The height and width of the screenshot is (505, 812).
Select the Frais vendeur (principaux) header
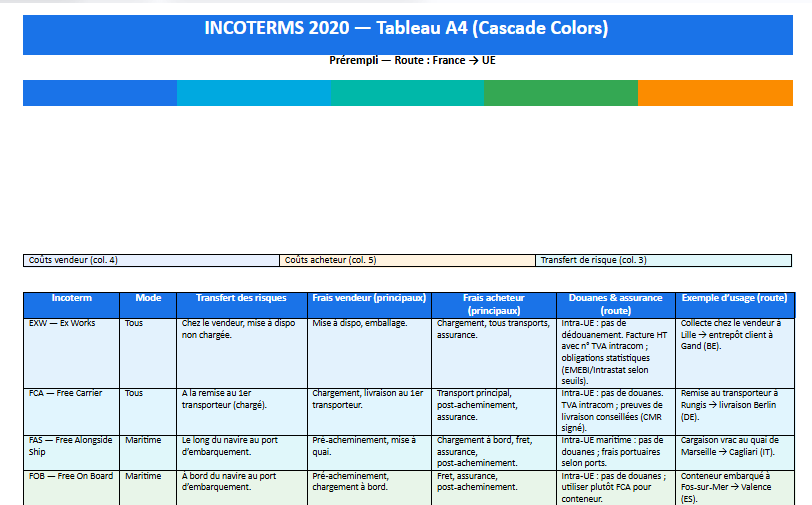point(369,298)
